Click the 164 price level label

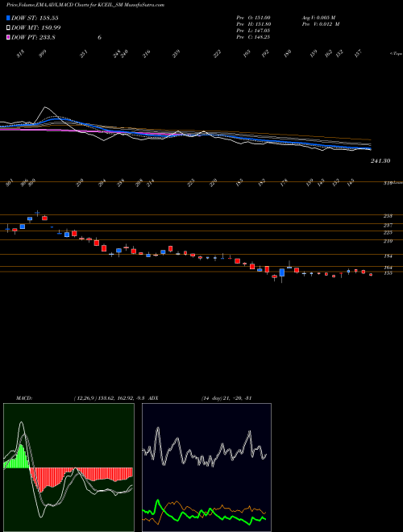[388, 268]
